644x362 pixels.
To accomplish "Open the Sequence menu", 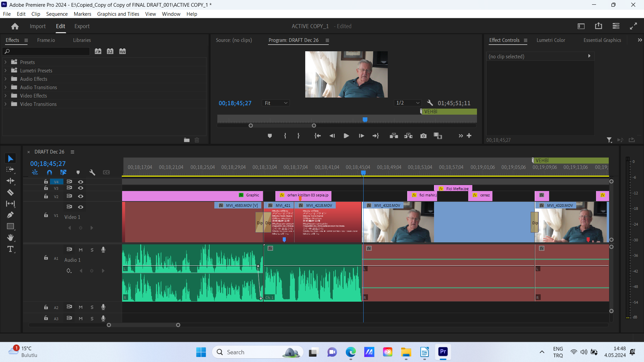I will (57, 14).
